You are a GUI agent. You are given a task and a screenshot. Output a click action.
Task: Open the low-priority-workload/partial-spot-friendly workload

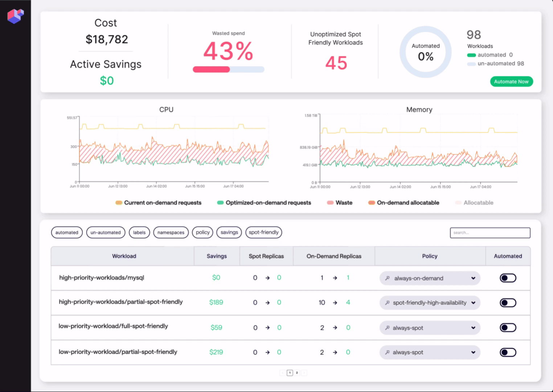click(118, 352)
